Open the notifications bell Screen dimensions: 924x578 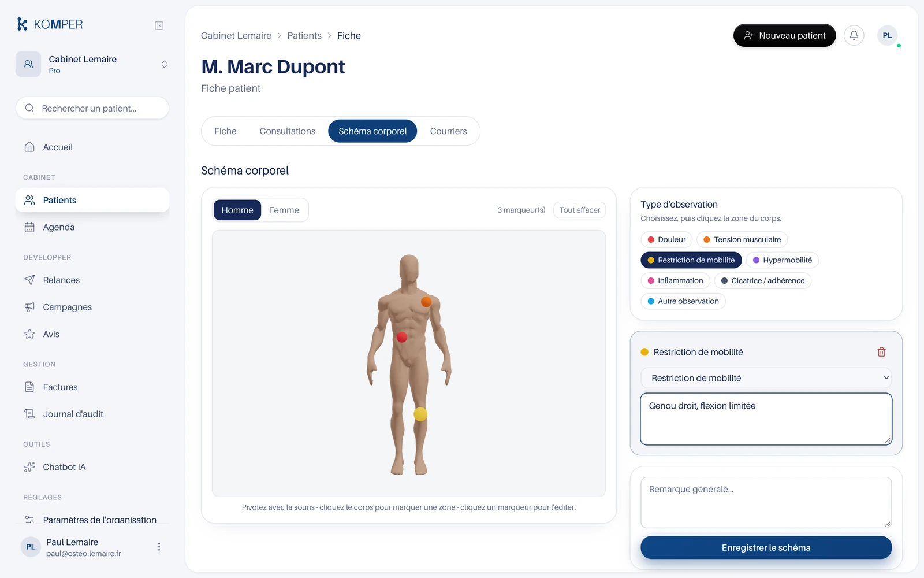tap(854, 35)
